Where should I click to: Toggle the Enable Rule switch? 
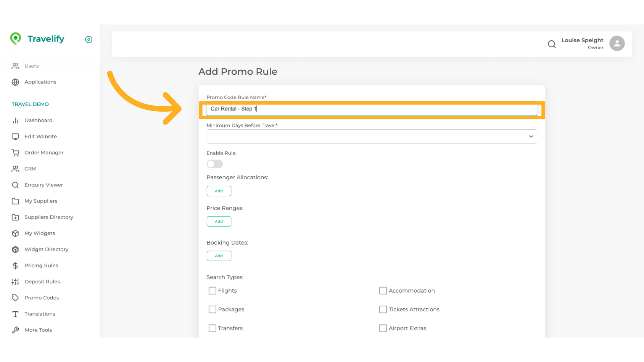point(215,164)
